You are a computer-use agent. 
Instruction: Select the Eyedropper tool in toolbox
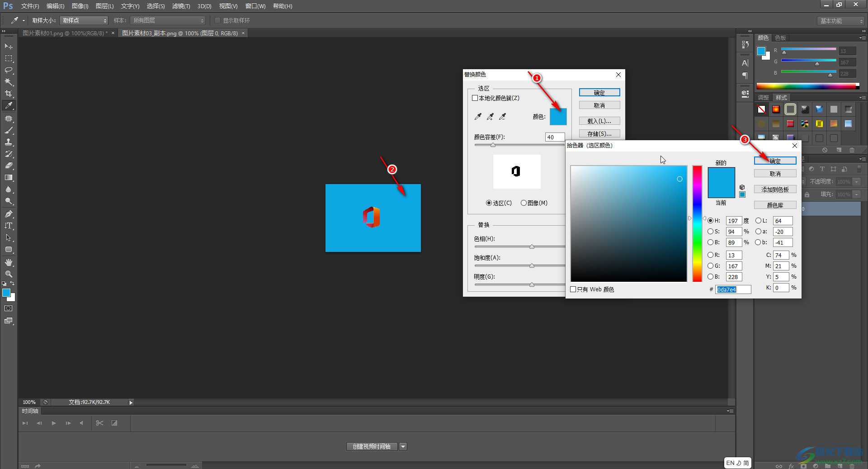pos(9,106)
